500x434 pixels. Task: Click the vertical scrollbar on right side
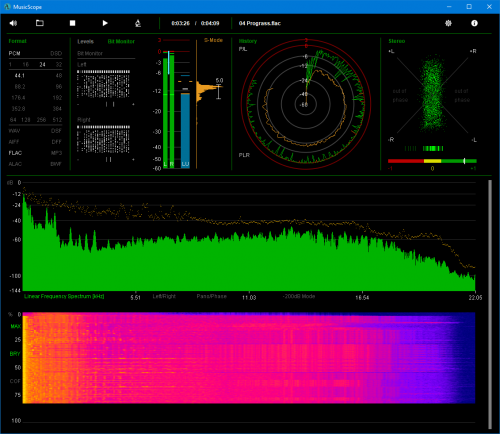tap(490, 304)
